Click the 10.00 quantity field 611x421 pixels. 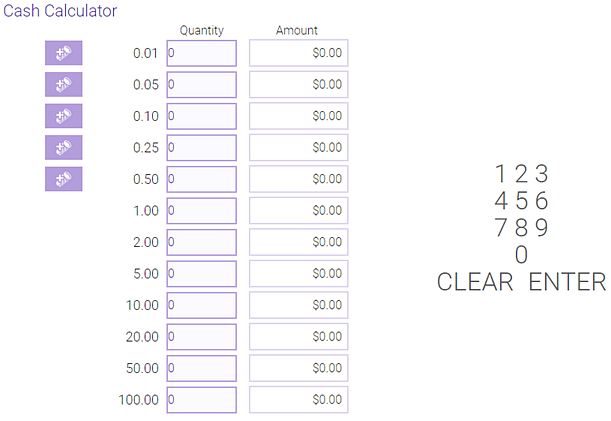tap(201, 305)
